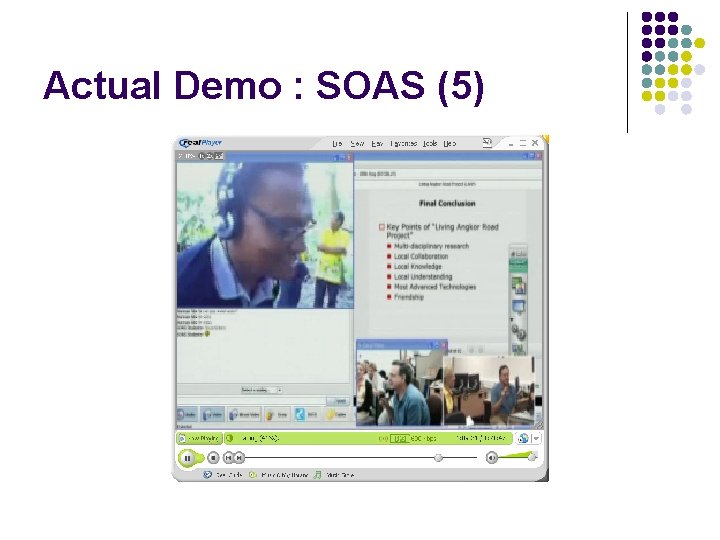
Task: Open the dropdown below chat area
Action: 261,390
